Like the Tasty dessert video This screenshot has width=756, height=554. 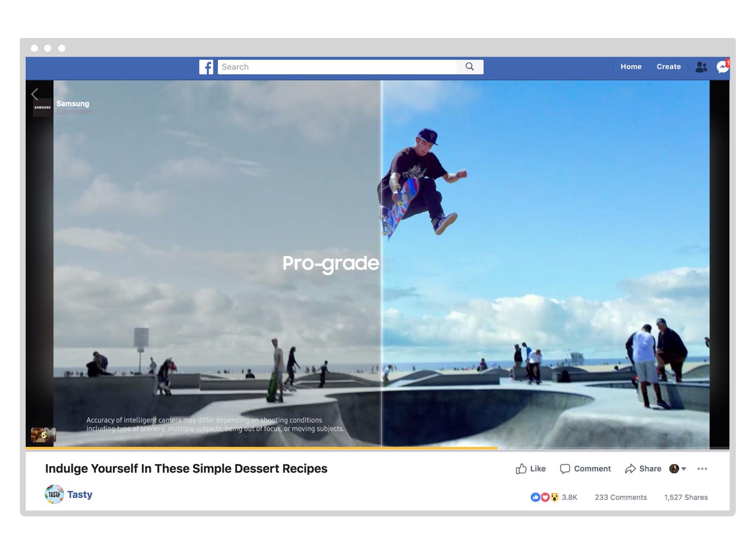click(531, 469)
